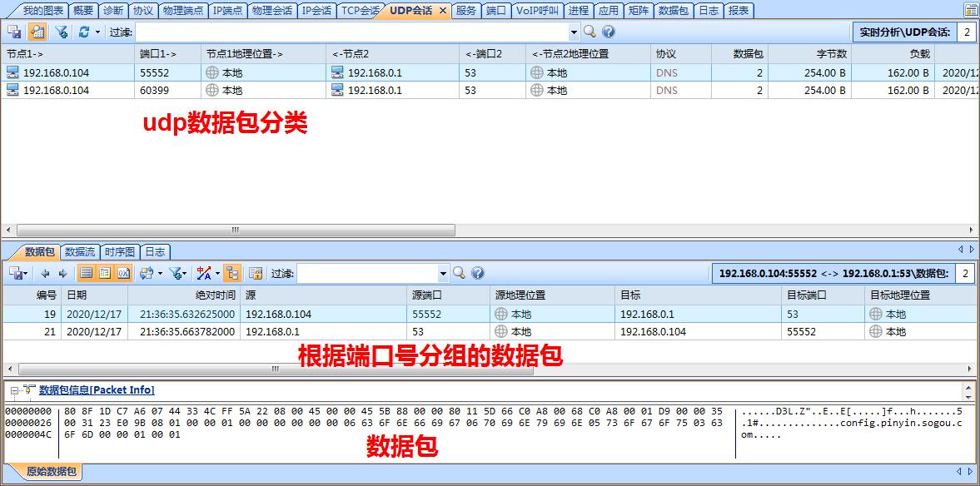Select the 数据流 tab button
Image resolution: width=980 pixels, height=486 pixels.
[x=80, y=251]
